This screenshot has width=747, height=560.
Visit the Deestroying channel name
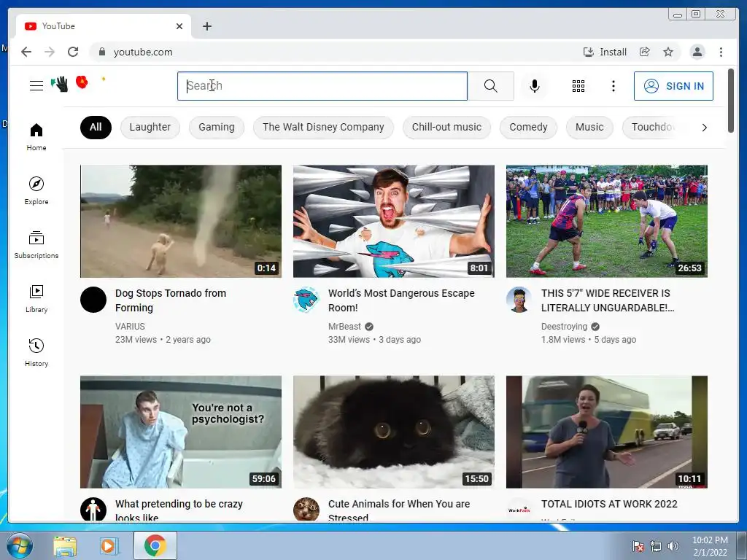click(x=564, y=326)
